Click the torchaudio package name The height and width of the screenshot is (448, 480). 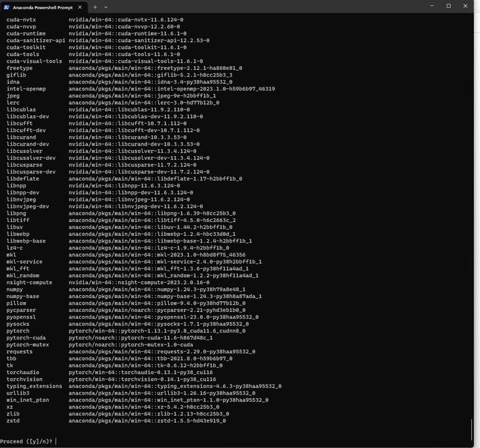[x=23, y=373]
